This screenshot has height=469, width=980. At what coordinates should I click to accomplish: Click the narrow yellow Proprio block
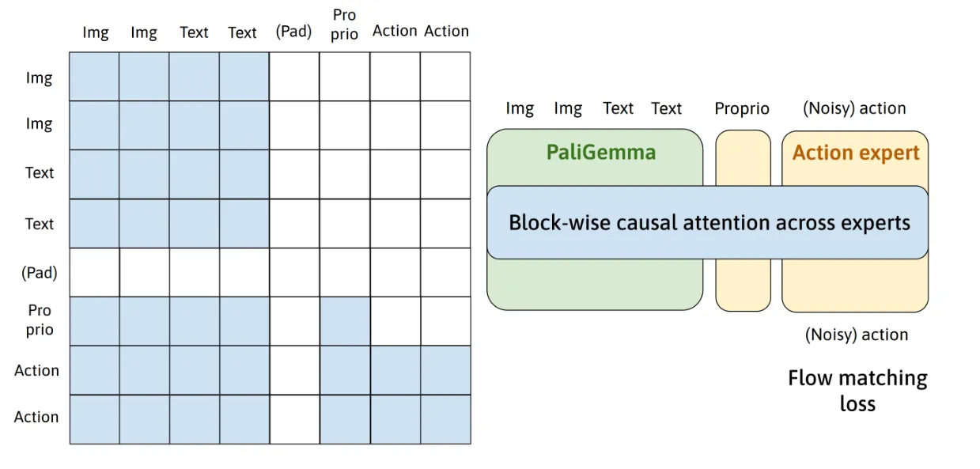pos(743,286)
